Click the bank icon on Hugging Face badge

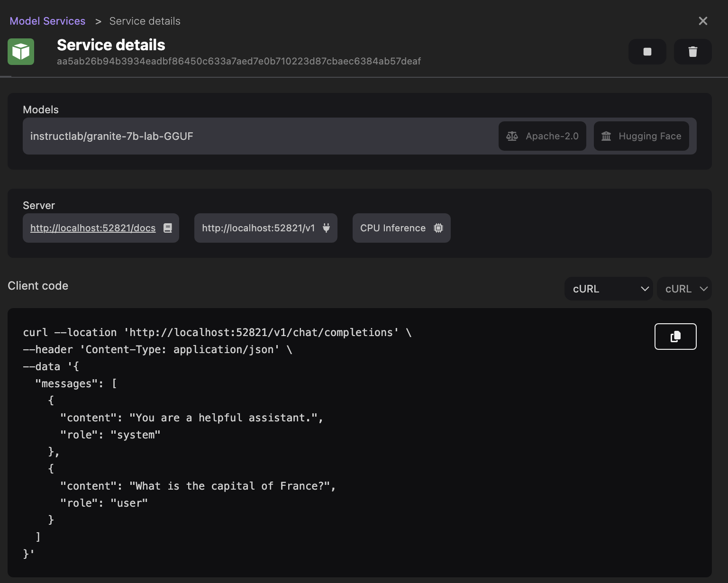(606, 137)
